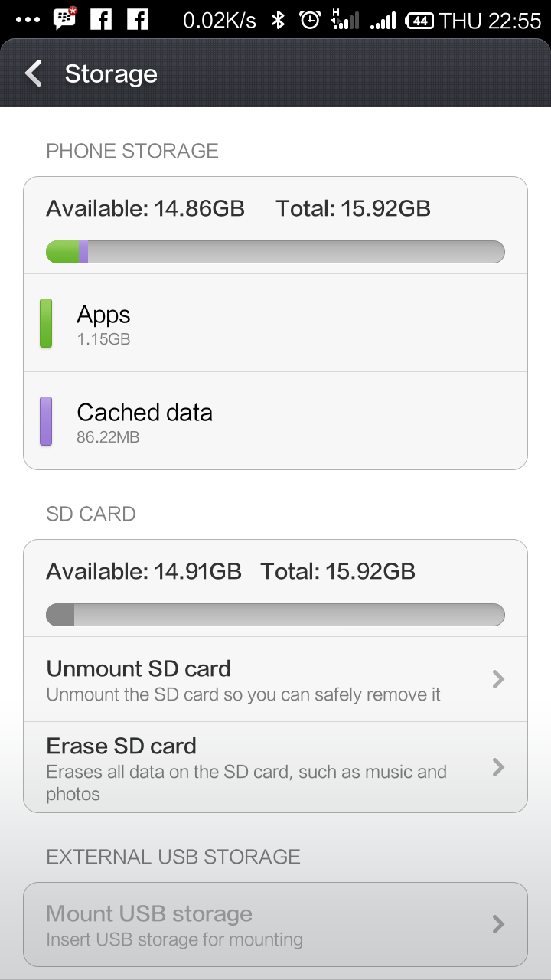Expand the Mount USB storage entry
The height and width of the screenshot is (980, 551).
(x=275, y=923)
